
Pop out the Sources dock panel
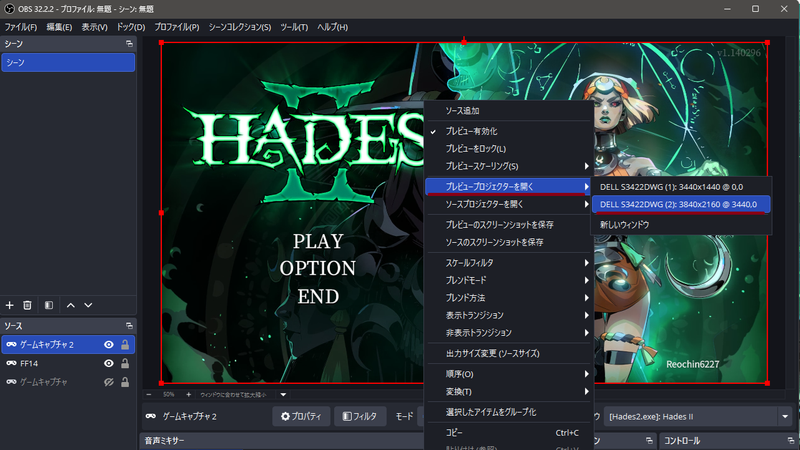pyautogui.click(x=129, y=326)
